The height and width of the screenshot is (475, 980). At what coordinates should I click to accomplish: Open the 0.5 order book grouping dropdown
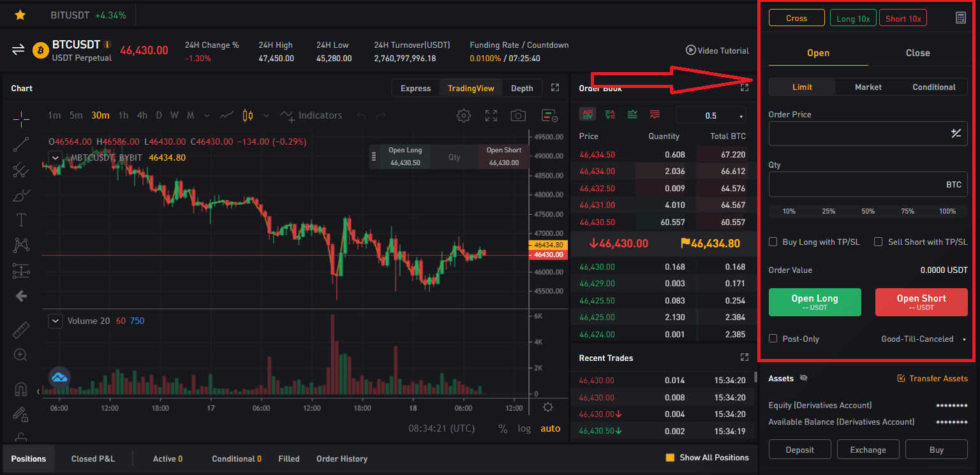point(710,114)
